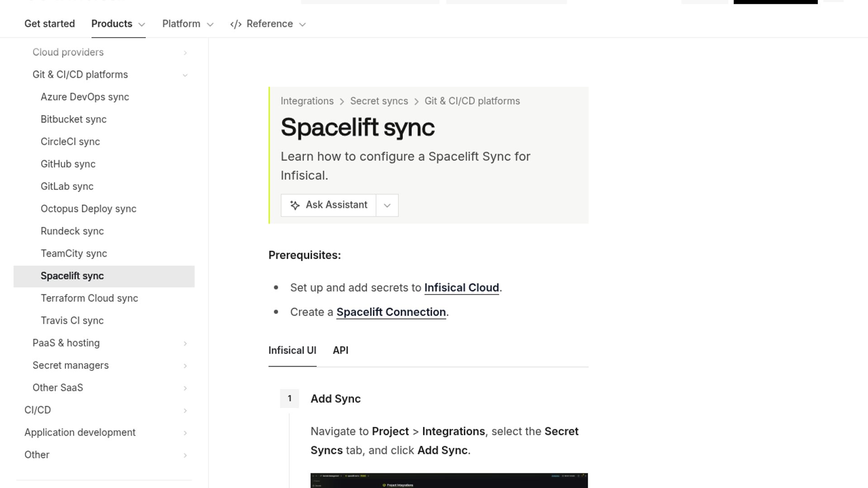Expand the Platform menu chevron
This screenshot has height=488, width=868.
210,24
